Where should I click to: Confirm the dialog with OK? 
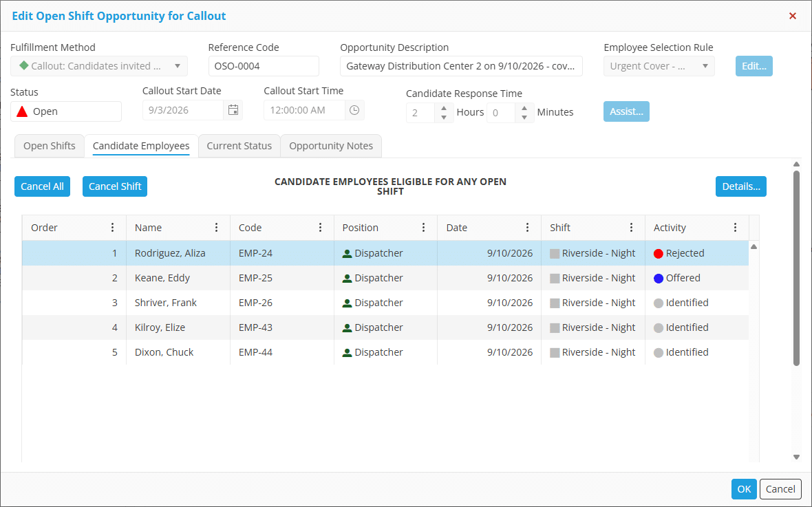744,489
